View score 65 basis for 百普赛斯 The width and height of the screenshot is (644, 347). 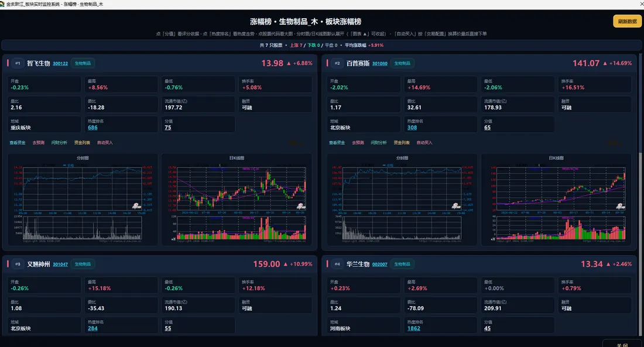coord(488,128)
